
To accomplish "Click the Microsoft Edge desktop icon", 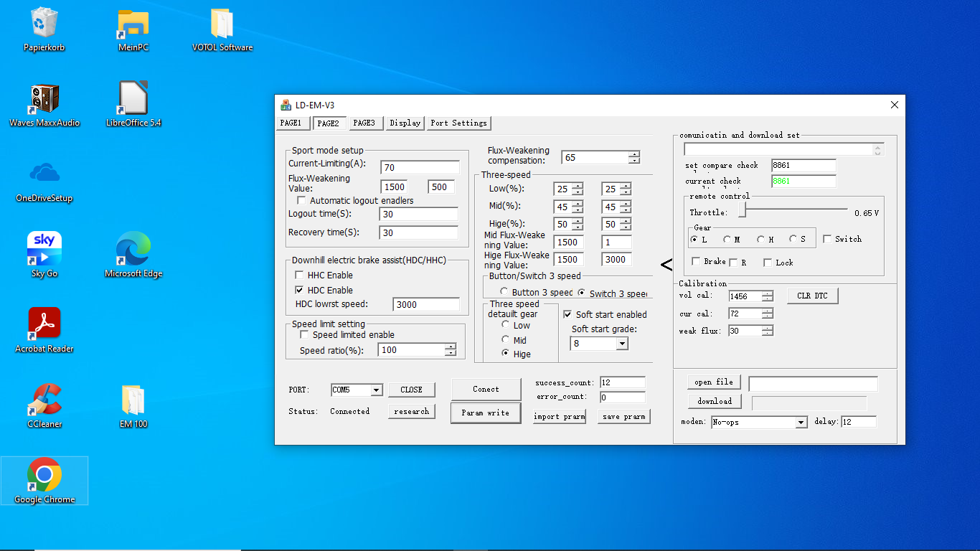I will pos(133,250).
